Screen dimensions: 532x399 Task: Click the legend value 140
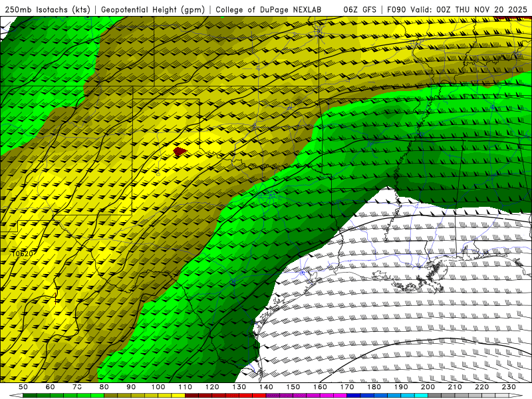266,387
